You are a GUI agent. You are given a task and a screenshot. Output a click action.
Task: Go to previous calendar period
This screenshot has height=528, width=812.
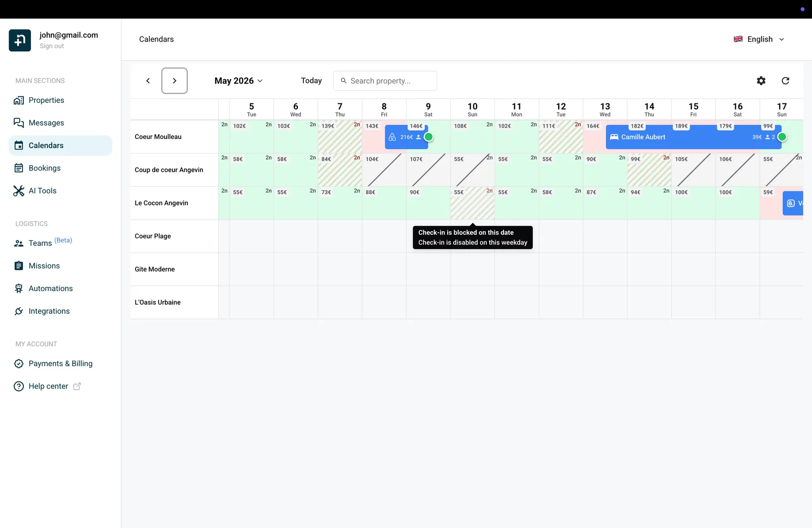pos(148,81)
